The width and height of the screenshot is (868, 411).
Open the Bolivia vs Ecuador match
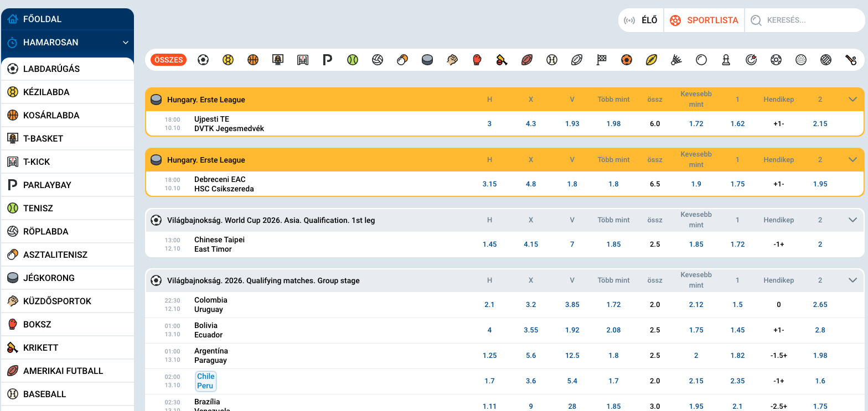(x=209, y=330)
